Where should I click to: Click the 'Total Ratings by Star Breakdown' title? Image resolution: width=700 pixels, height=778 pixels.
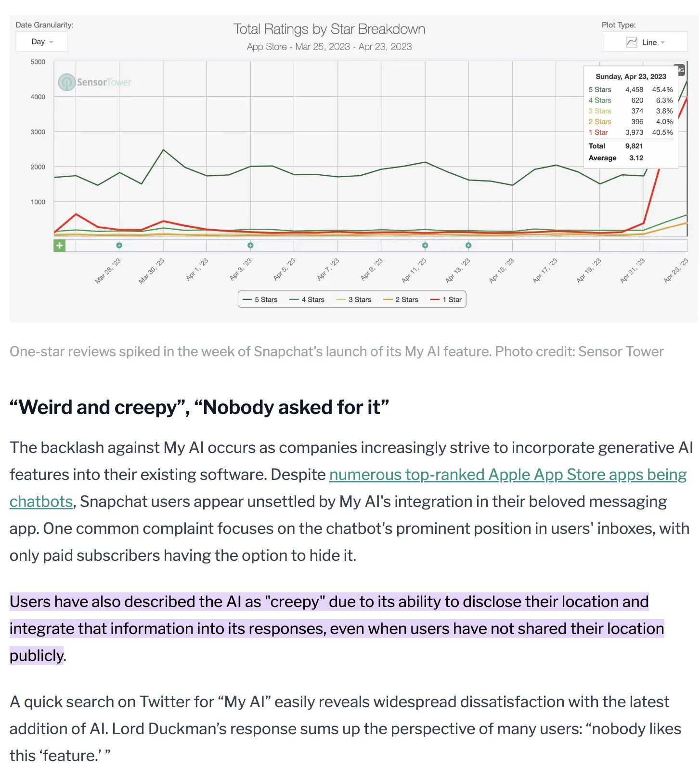329,29
